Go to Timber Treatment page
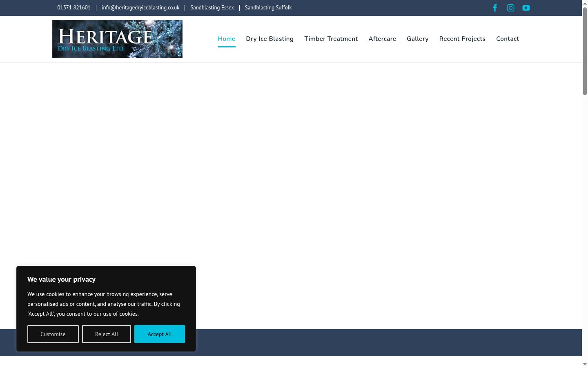The width and height of the screenshot is (588, 368). tap(331, 39)
